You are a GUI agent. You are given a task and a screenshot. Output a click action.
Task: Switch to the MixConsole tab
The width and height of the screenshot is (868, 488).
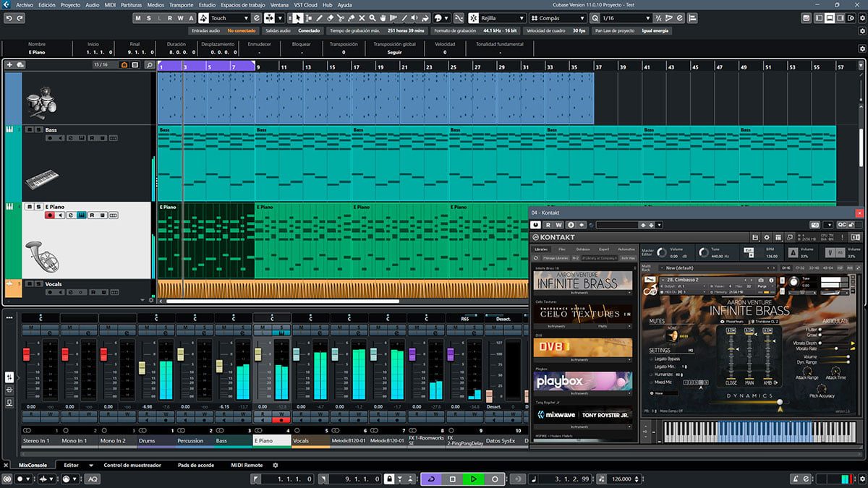click(x=33, y=465)
